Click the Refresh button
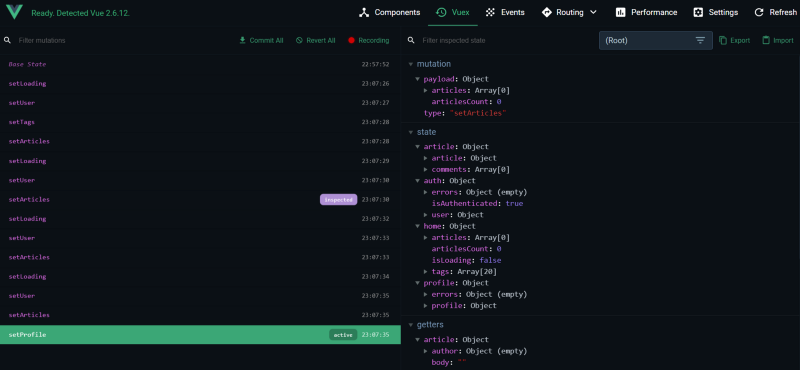The height and width of the screenshot is (370, 800). (776, 12)
